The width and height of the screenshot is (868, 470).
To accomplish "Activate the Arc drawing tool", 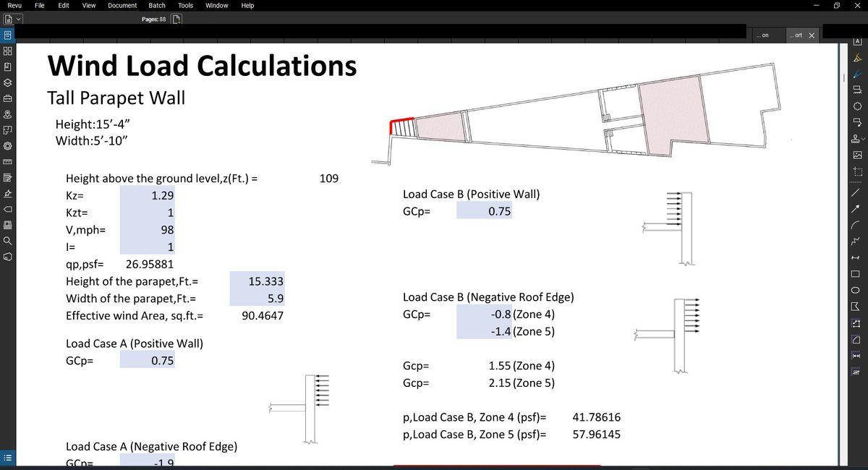I will pos(858,224).
